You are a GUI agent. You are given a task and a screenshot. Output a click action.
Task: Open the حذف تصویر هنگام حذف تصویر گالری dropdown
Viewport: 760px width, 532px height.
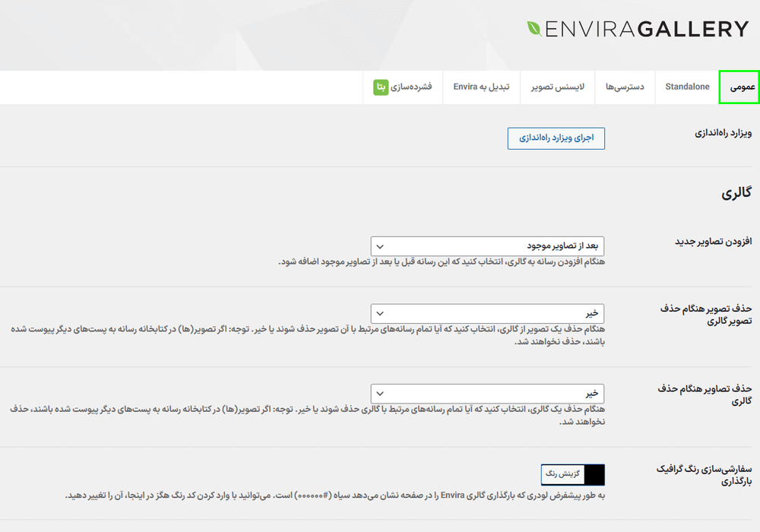(x=488, y=313)
